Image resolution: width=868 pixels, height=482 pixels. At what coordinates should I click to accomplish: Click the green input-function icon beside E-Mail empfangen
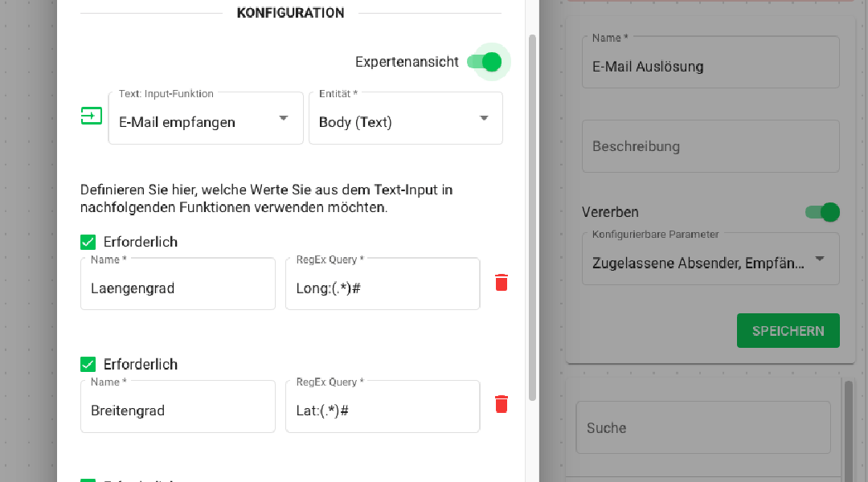(x=92, y=116)
